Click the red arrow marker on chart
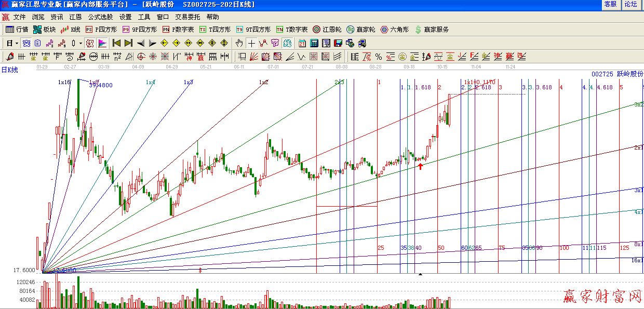 point(420,166)
